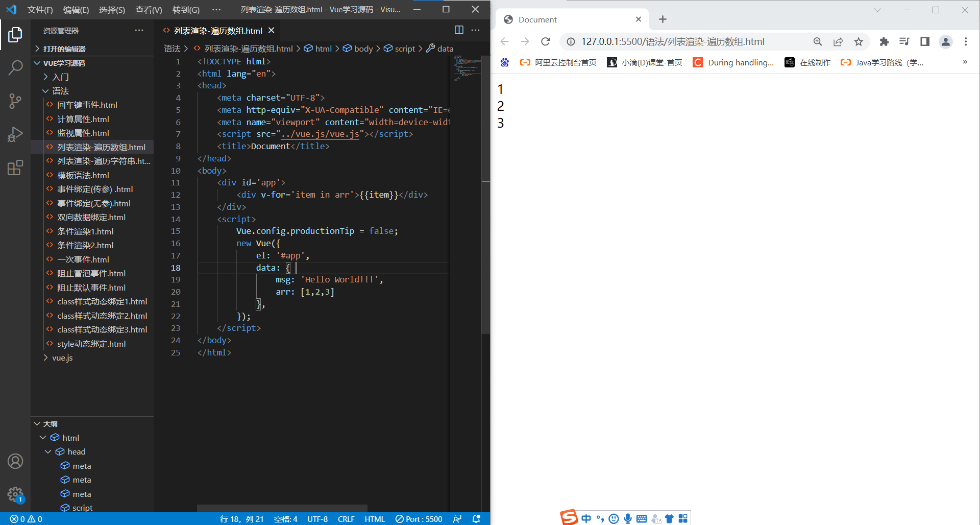Go forward in Chrome browser
Image resolution: width=980 pixels, height=525 pixels.
click(525, 41)
